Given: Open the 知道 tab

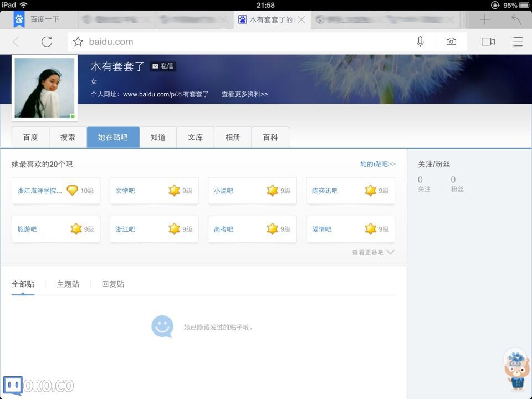Looking at the screenshot, I should (x=158, y=137).
